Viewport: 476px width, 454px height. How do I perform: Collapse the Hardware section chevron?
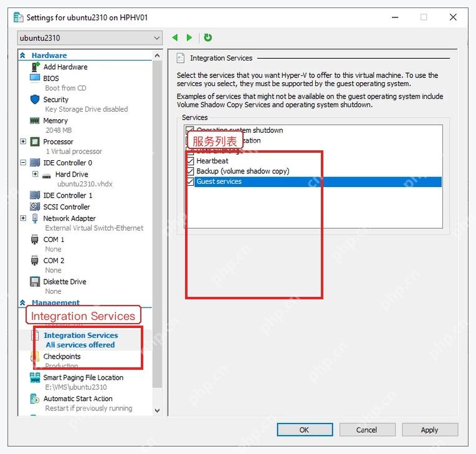pyautogui.click(x=23, y=56)
